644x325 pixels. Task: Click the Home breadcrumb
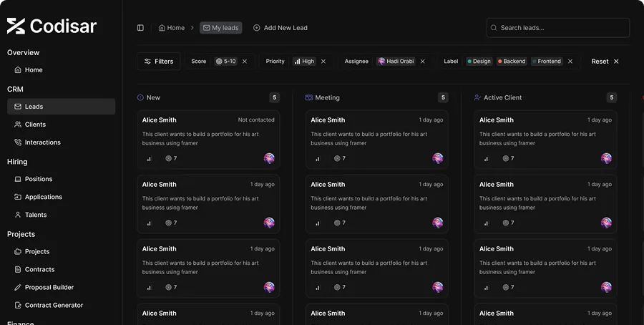click(172, 28)
